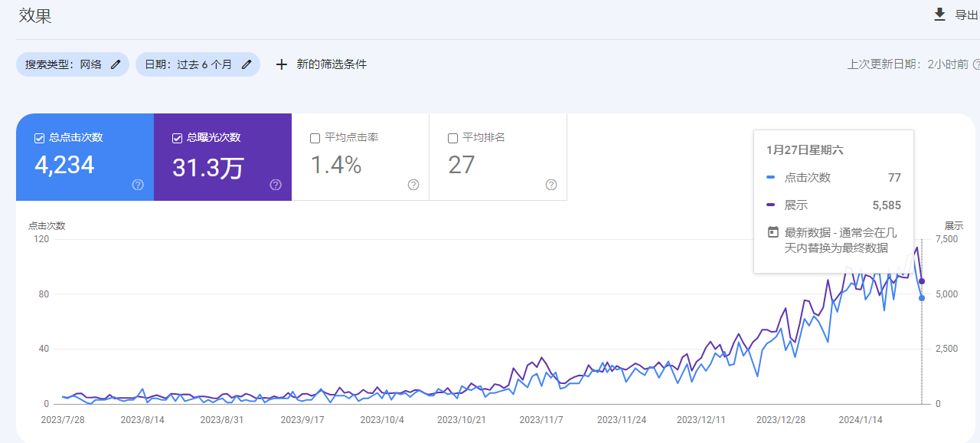Uncheck the 总点击次数 checkbox
The image size is (980, 443).
(x=39, y=138)
